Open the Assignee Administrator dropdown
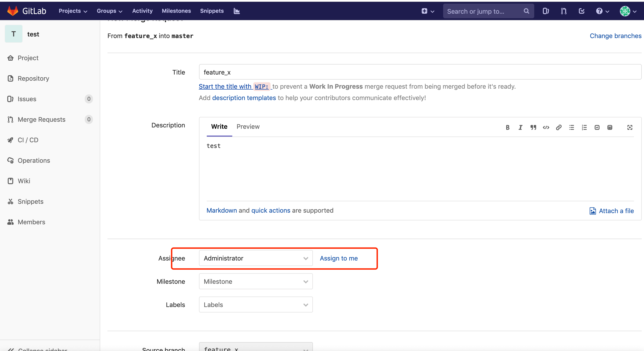644x351 pixels. tap(256, 258)
